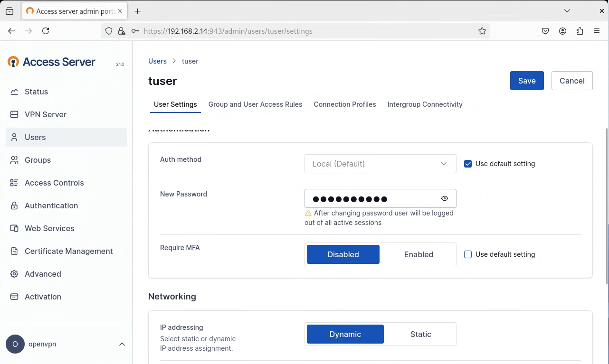This screenshot has height=364, width=609.
Task: Open Connection Profiles tab
Action: [x=345, y=104]
